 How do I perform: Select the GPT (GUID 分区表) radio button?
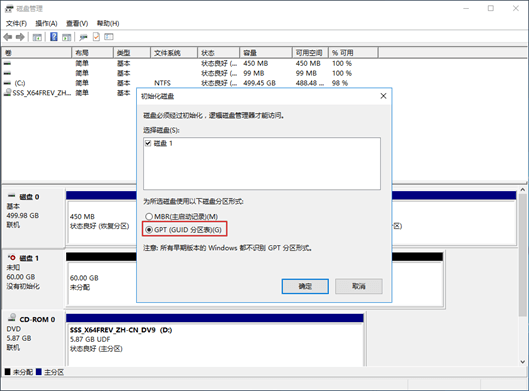[x=149, y=230]
